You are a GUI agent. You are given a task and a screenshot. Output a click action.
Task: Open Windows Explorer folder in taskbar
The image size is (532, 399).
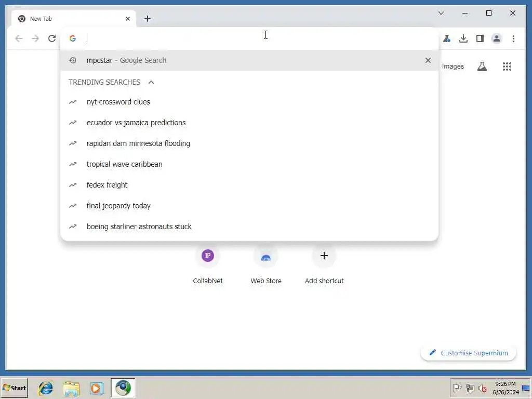[71, 388]
